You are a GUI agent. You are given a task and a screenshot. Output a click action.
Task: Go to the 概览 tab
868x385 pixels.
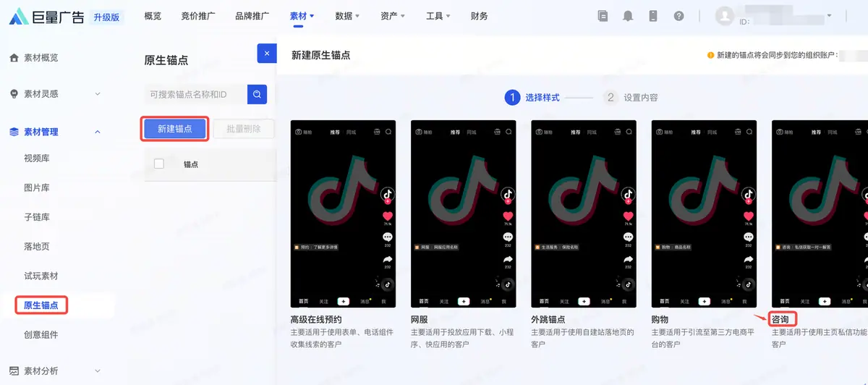pyautogui.click(x=153, y=16)
